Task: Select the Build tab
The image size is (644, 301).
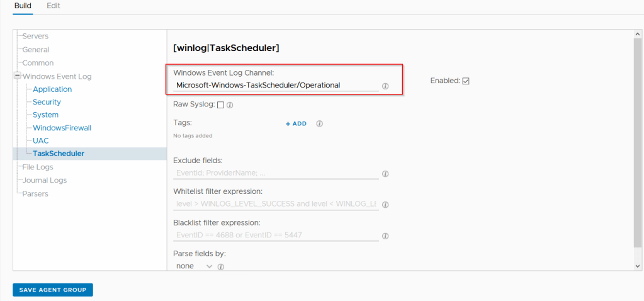Action: click(x=23, y=6)
